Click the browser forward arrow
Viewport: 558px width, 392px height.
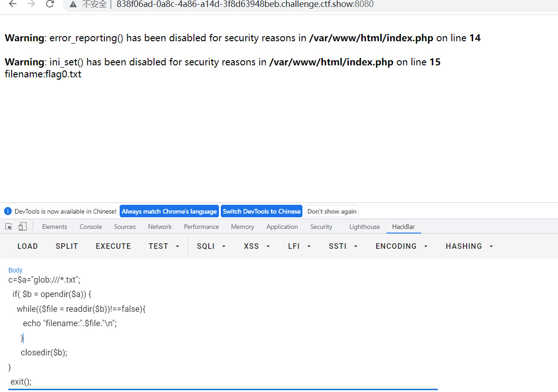click(31, 4)
